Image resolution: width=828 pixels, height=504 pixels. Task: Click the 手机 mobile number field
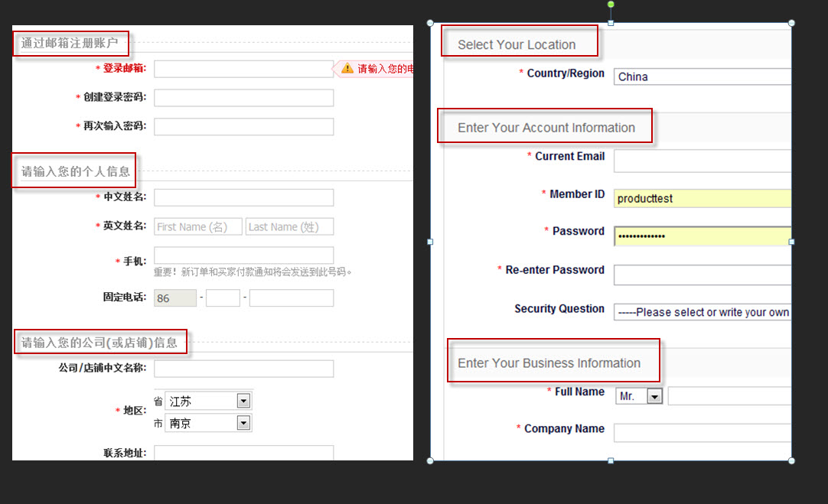pyautogui.click(x=243, y=255)
